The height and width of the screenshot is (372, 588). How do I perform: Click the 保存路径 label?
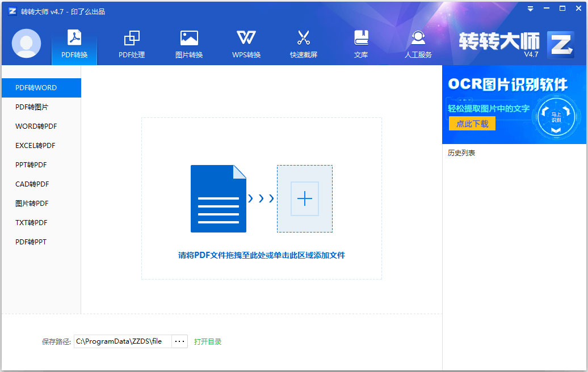(56, 341)
